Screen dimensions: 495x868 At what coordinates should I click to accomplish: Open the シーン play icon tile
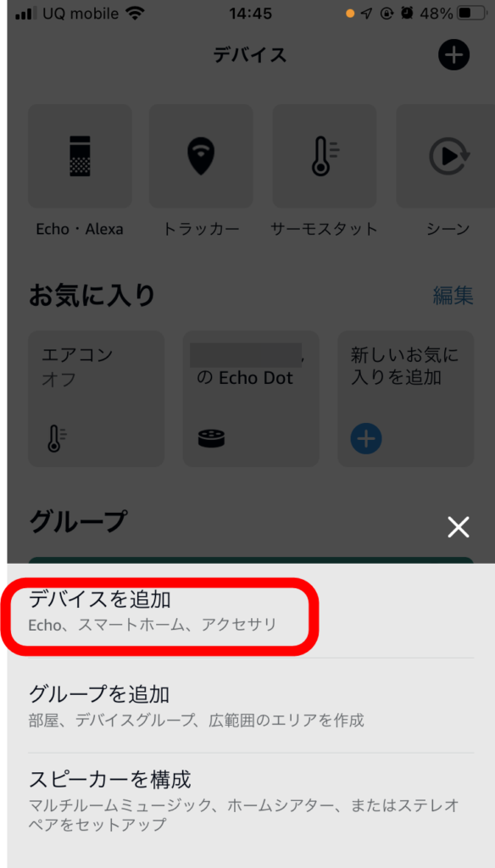447,156
